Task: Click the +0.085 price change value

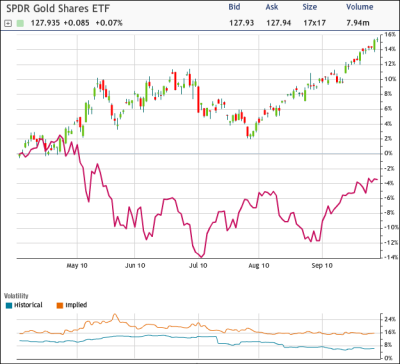Action: 77,23
